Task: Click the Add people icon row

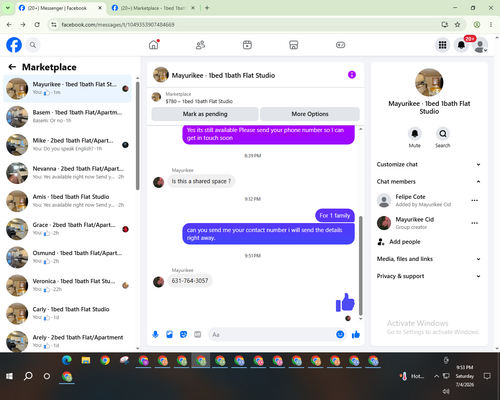Action: point(399,242)
